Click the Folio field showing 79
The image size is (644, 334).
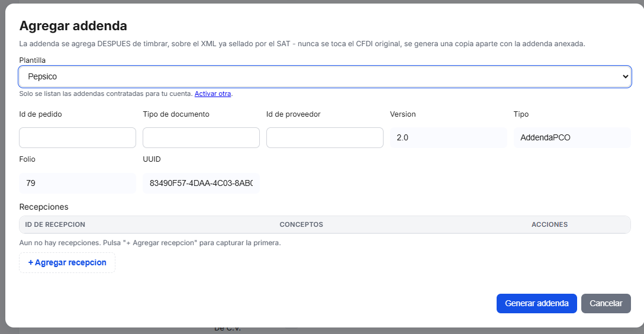pyautogui.click(x=78, y=183)
